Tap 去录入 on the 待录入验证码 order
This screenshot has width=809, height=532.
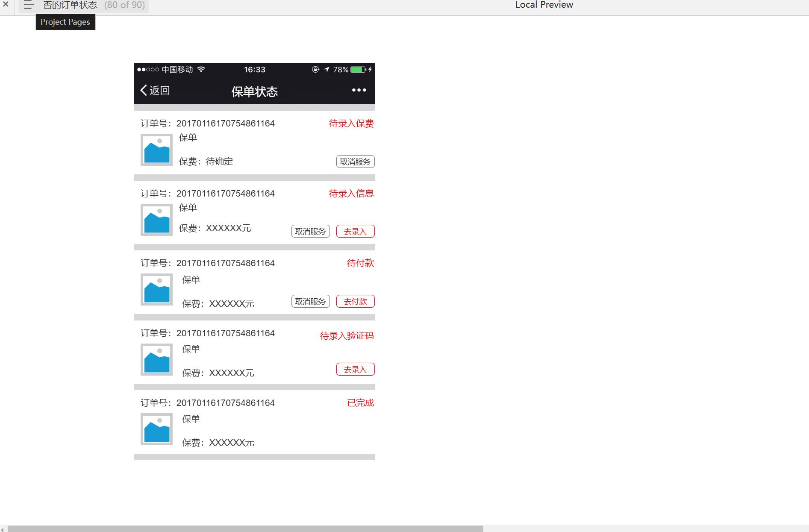tap(356, 369)
